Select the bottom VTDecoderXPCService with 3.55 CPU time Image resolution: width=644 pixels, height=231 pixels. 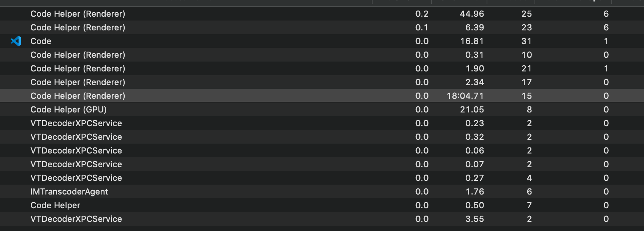[152, 219]
